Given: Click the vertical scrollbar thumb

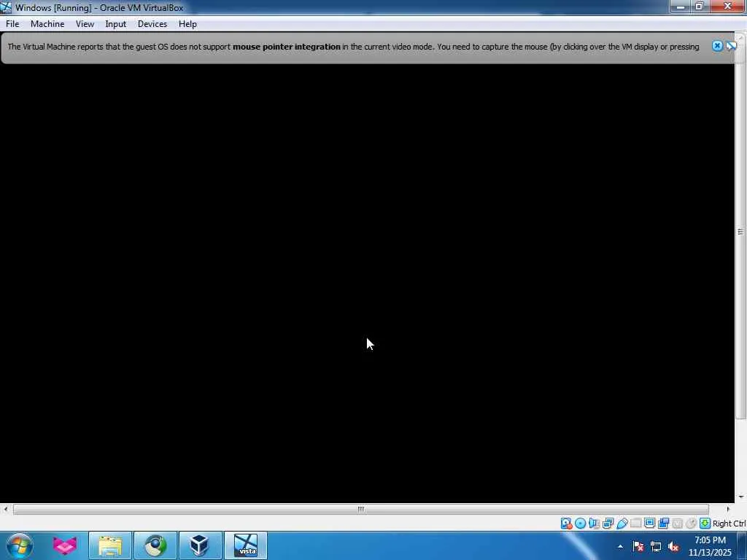Looking at the screenshot, I should click(740, 231).
